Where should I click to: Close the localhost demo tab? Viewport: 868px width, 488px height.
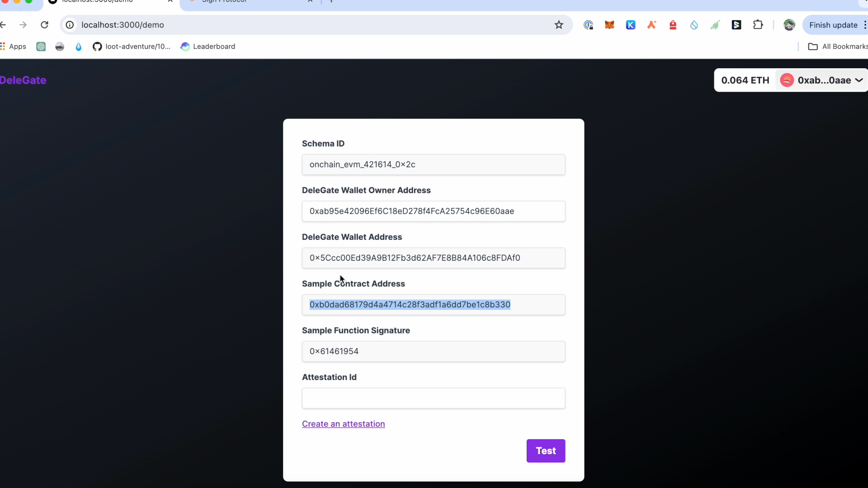170,1
